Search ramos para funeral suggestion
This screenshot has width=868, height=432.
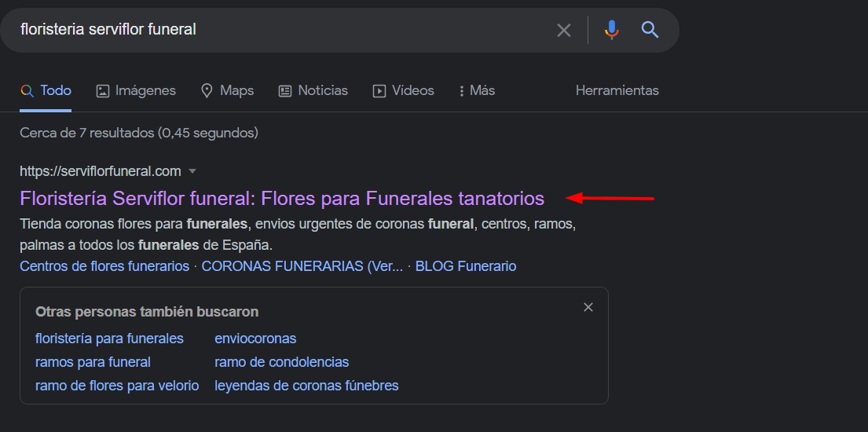click(93, 362)
